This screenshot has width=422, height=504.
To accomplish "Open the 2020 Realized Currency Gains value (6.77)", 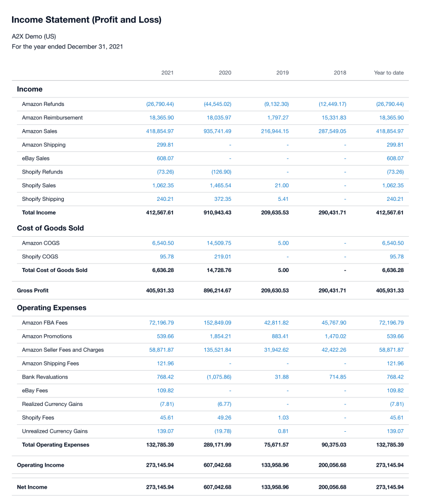I will (x=223, y=404).
